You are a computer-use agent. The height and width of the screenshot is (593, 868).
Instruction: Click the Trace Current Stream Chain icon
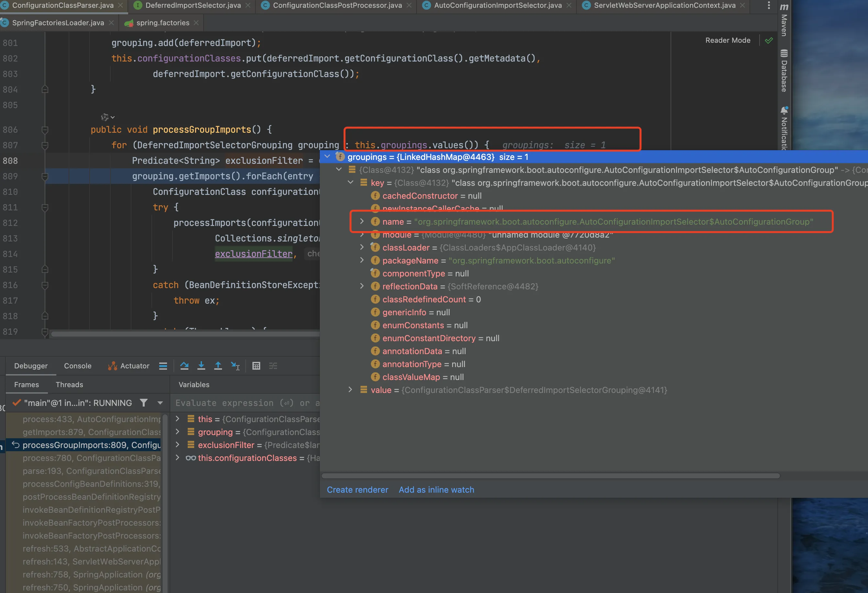tap(273, 366)
